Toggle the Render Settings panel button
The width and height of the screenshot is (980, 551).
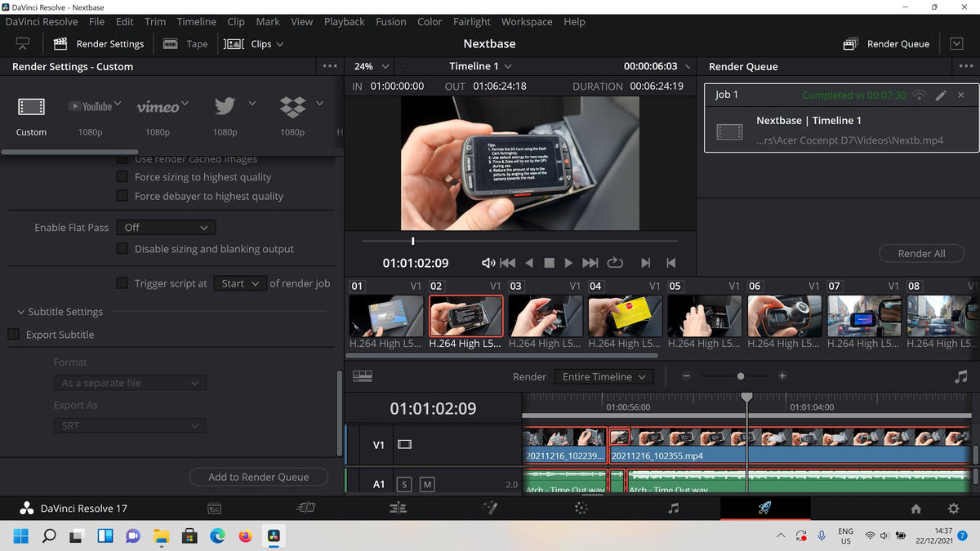99,44
